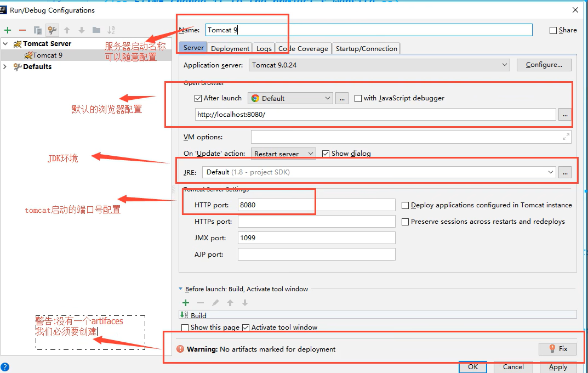The width and height of the screenshot is (588, 373).
Task: Collapse Before launch section triangle
Action: coord(181,289)
